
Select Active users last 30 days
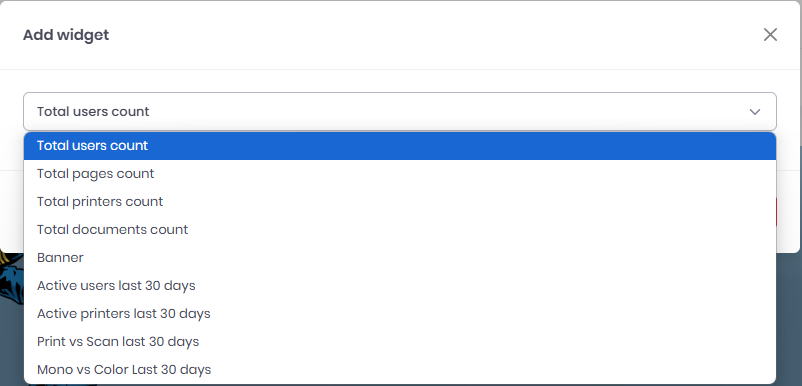(x=400, y=285)
